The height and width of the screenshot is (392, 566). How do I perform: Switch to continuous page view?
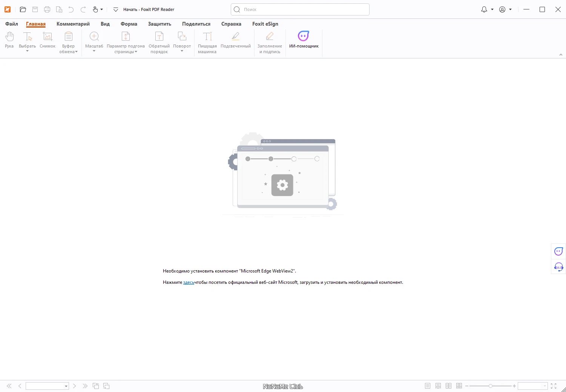pos(438,386)
